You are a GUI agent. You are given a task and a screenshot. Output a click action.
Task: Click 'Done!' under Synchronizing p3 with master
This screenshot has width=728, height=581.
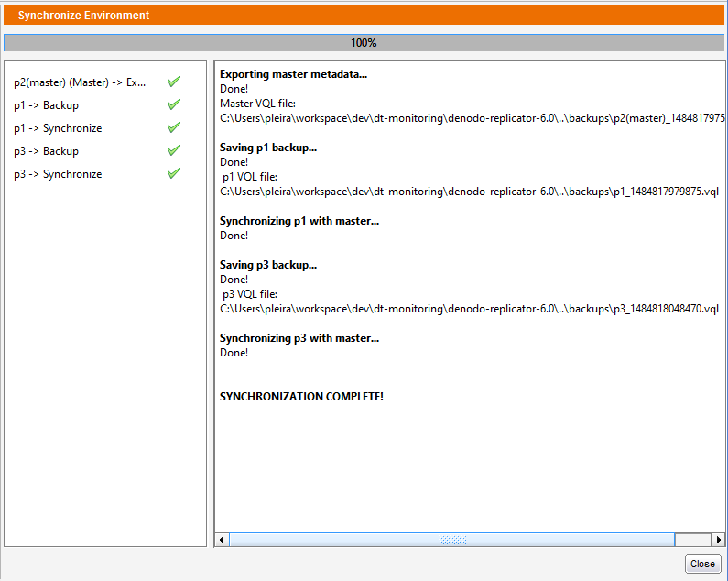click(234, 353)
